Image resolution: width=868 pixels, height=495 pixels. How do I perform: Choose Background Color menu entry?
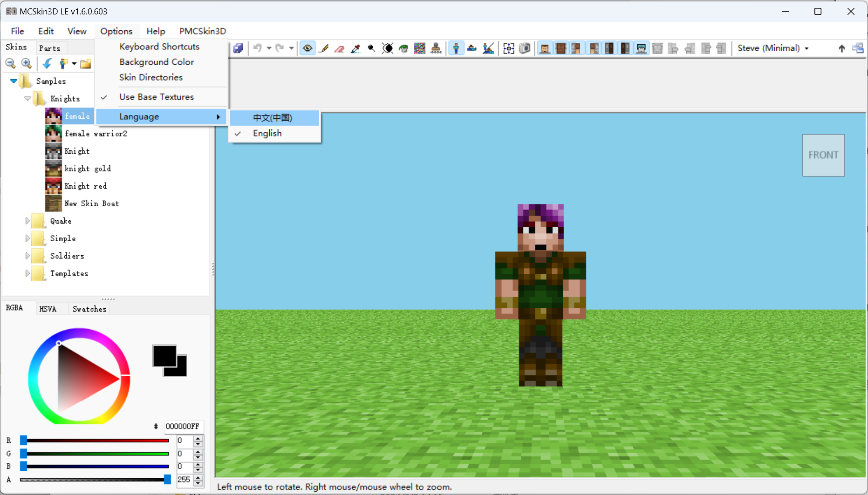coord(162,62)
